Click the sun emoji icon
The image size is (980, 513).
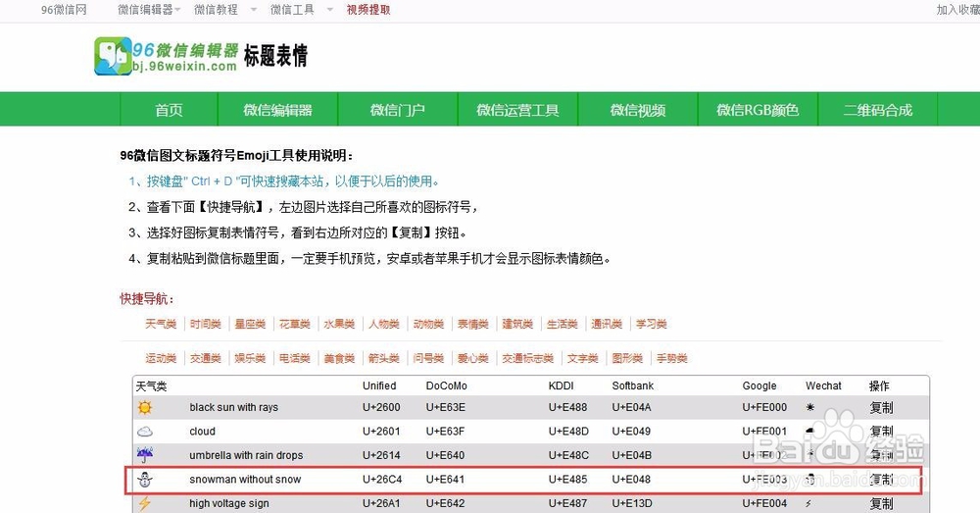pyautogui.click(x=145, y=408)
